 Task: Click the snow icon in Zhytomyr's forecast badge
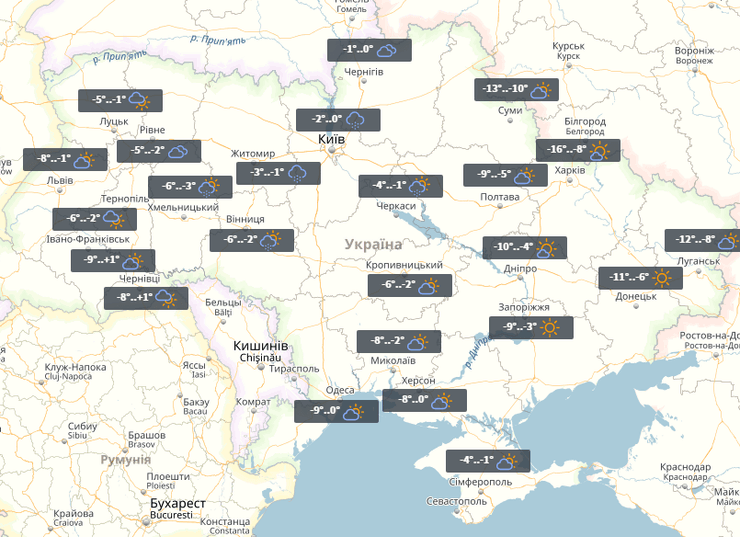[298, 173]
